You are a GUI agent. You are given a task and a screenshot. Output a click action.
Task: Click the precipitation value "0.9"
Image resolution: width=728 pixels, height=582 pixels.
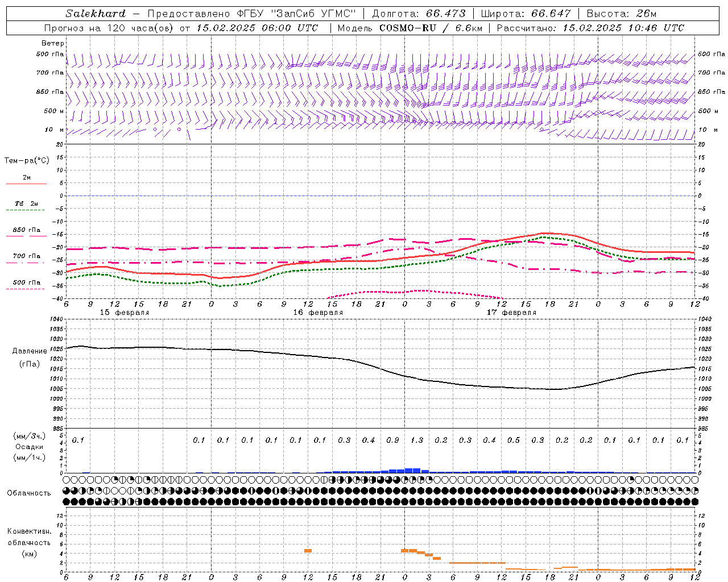(x=392, y=440)
